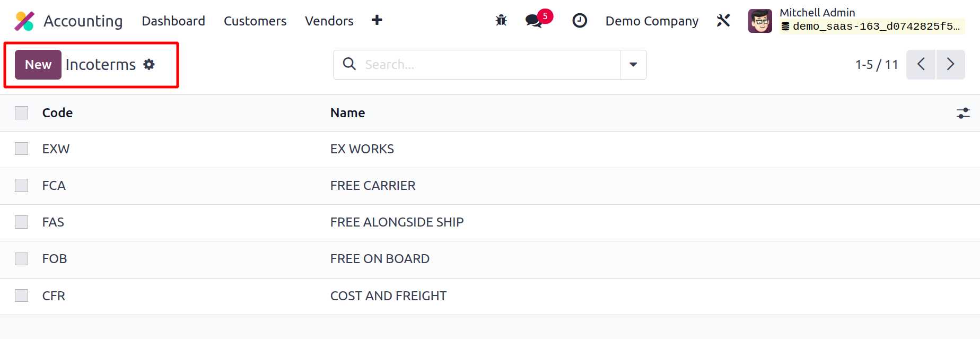Click the wrench and screwdriver tools icon
The image size is (980, 339).
723,21
